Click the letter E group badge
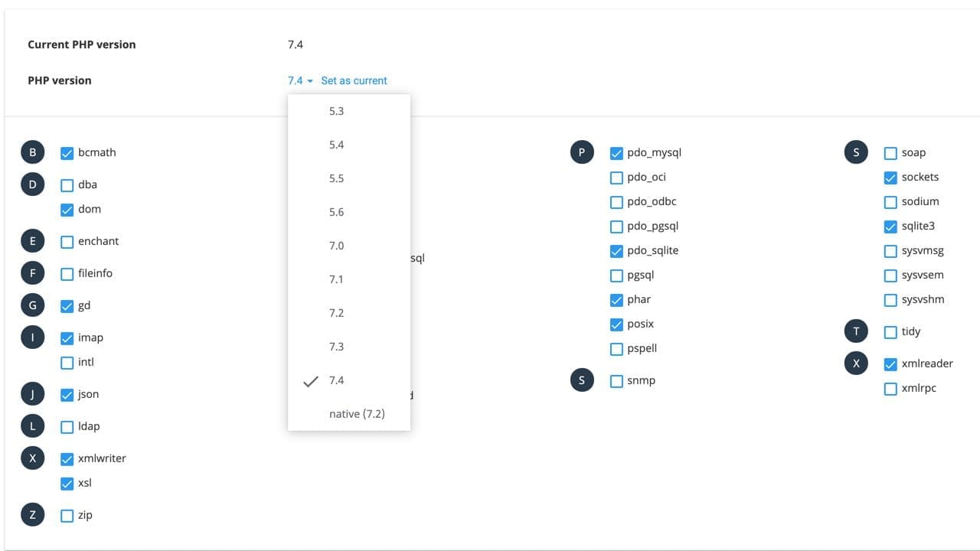The image size is (980, 551). (32, 241)
